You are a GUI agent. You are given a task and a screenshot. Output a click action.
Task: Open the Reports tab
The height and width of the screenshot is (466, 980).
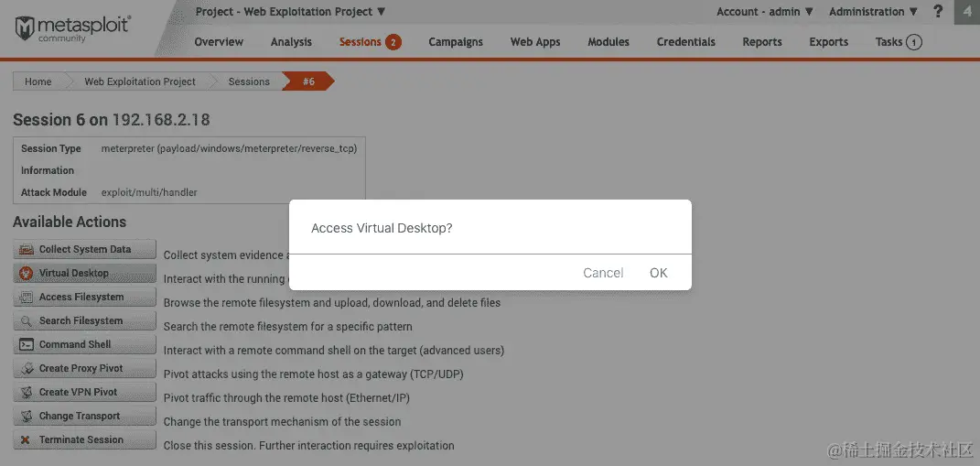coord(762,42)
